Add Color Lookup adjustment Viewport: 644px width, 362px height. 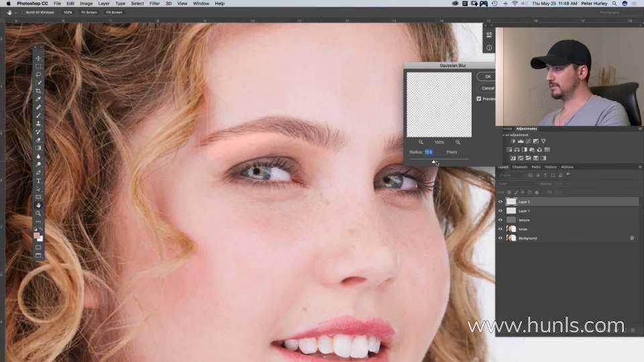pos(547,149)
